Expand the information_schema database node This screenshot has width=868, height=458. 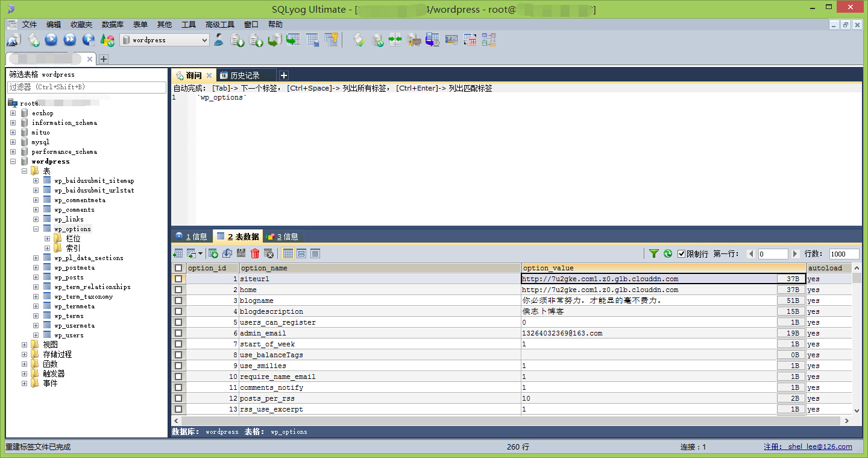(x=13, y=122)
